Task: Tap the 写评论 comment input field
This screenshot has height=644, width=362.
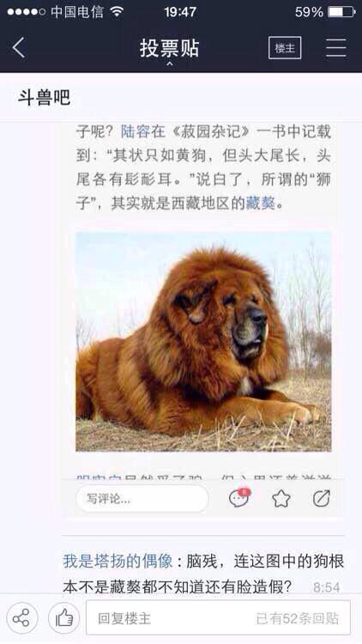Action: click(x=142, y=499)
